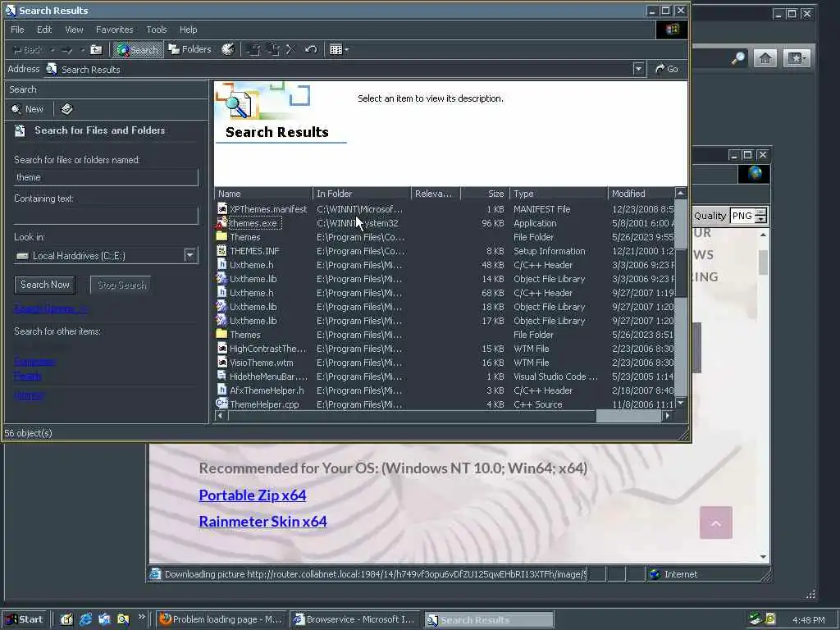The width and height of the screenshot is (840, 630).
Task: Click the file name field containing 'theme'
Action: (106, 177)
